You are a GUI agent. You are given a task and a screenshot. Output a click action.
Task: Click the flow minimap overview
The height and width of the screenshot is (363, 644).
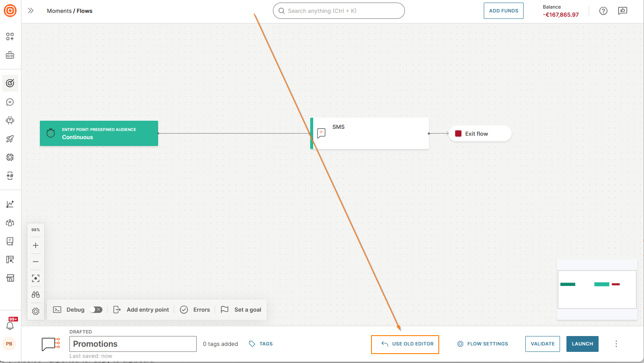pyautogui.click(x=597, y=289)
